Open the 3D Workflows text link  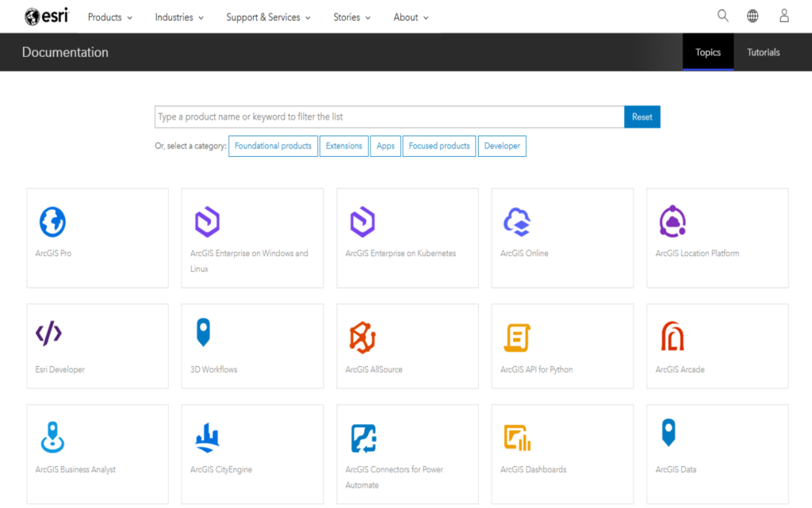213,369
